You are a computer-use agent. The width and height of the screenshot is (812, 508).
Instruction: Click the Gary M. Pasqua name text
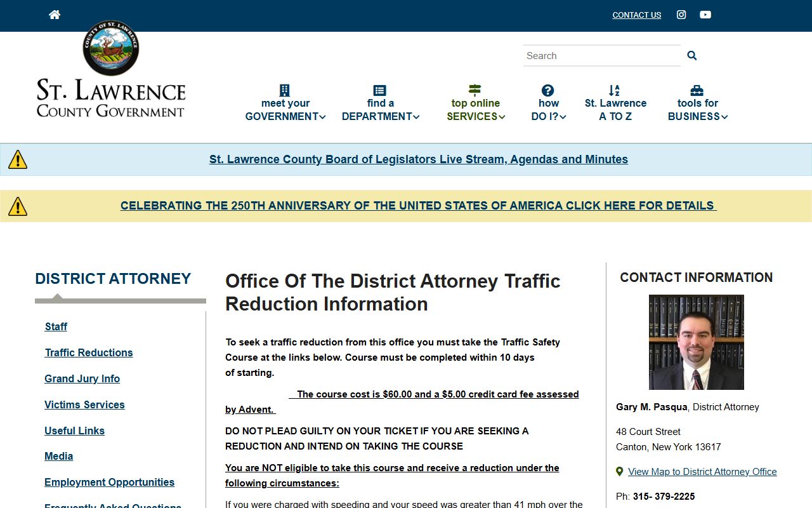(x=652, y=407)
